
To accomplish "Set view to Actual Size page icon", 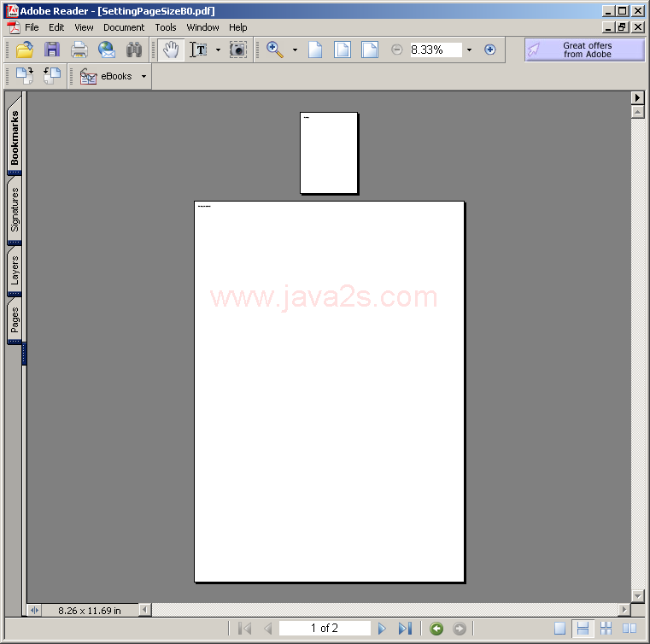I will [x=315, y=50].
